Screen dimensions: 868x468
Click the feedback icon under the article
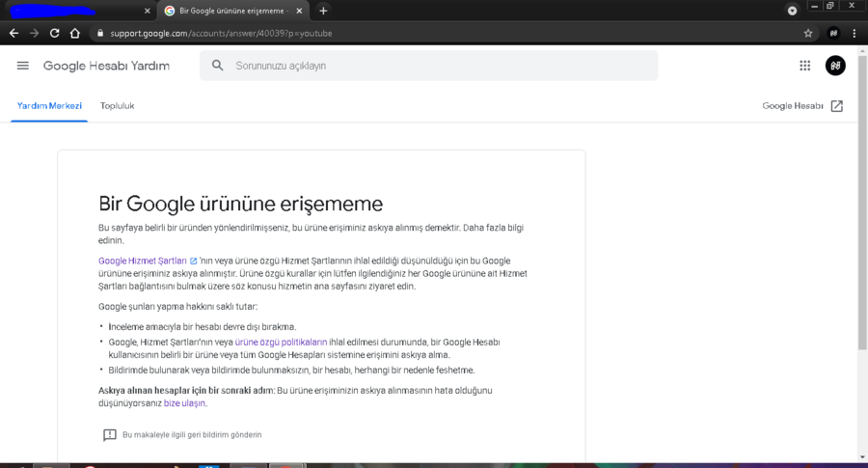(110, 435)
